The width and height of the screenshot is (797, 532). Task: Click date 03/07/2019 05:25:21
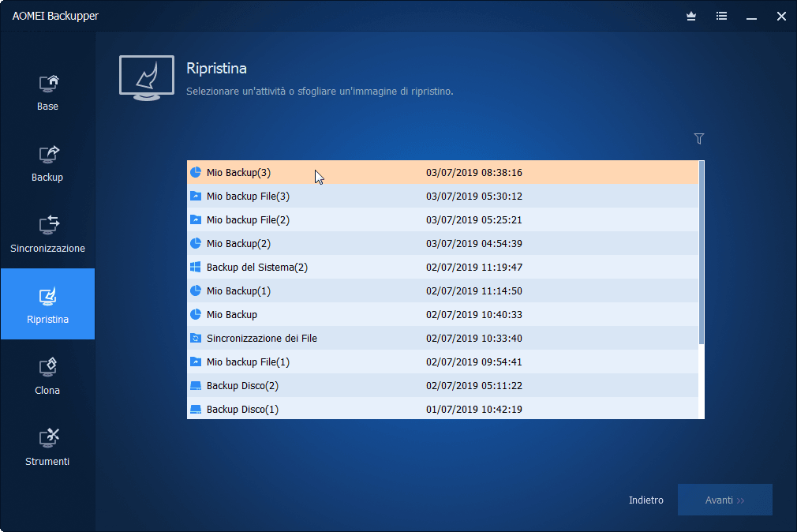pyautogui.click(x=474, y=219)
